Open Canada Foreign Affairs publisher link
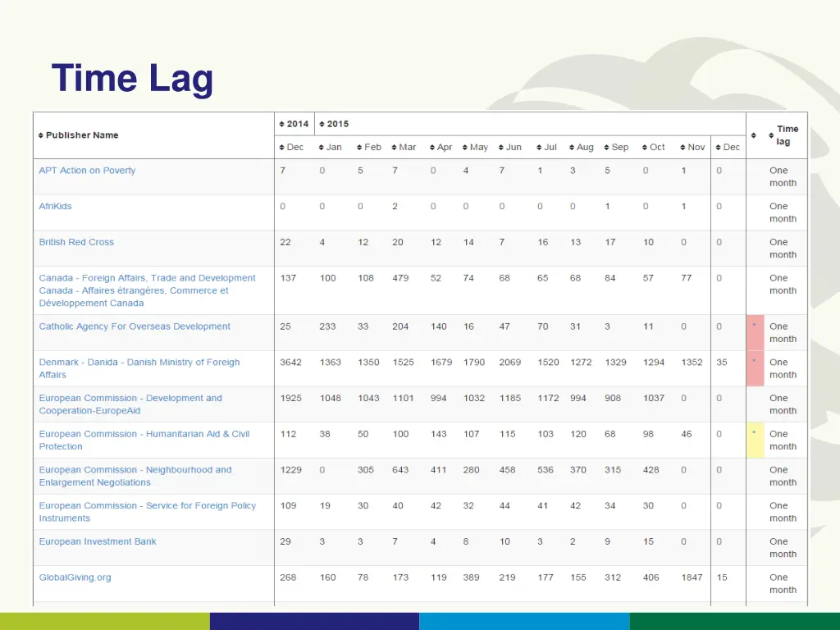Screen dimensions: 840x630 [x=148, y=290]
